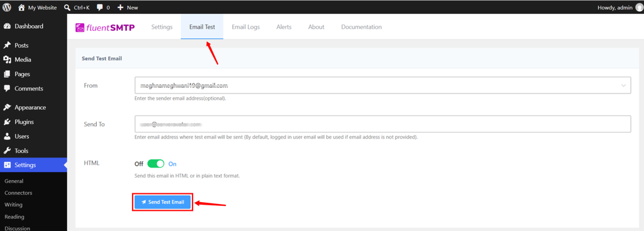
Task: Click the Plugins plug icon
Action: coord(7,122)
